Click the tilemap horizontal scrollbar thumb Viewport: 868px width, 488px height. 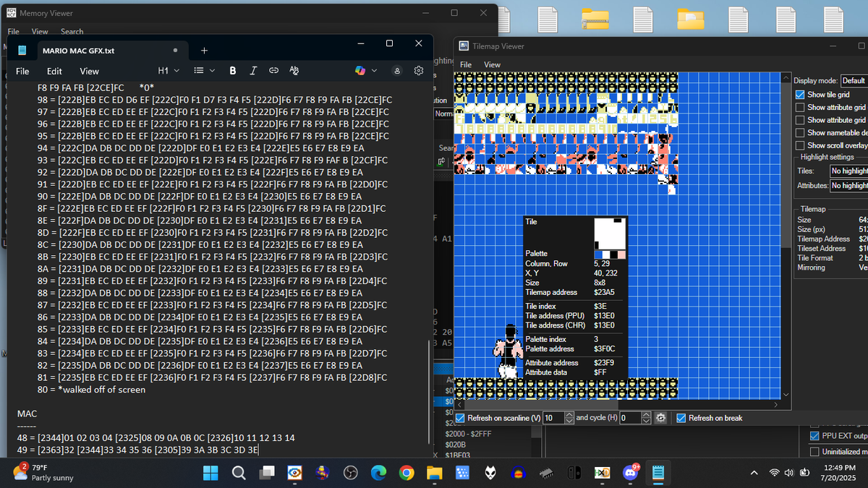coord(542,405)
